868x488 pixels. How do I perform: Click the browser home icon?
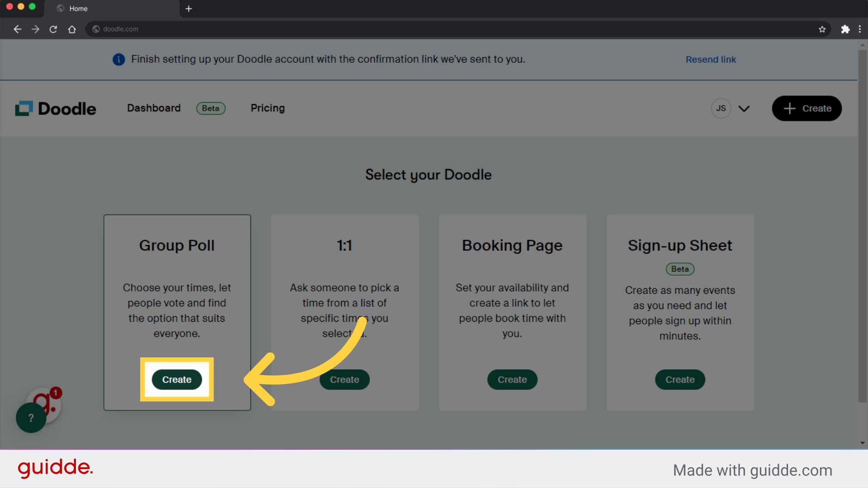tap(72, 29)
